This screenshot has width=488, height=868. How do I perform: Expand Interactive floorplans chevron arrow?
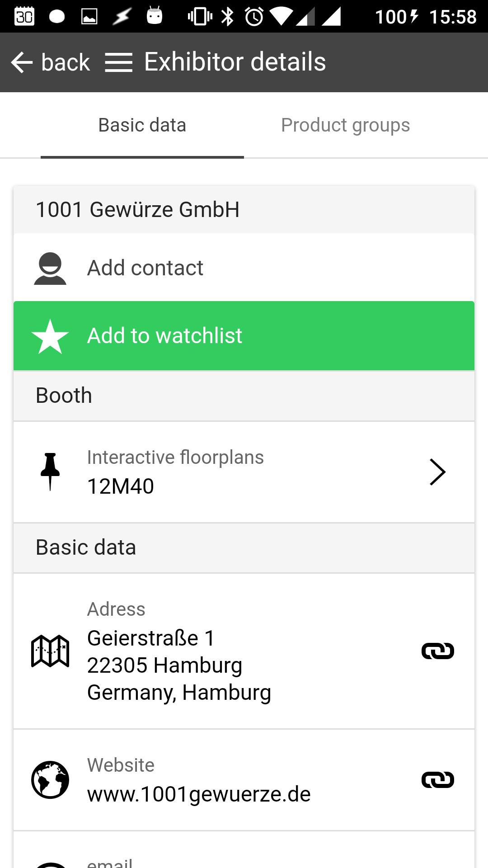pos(437,472)
